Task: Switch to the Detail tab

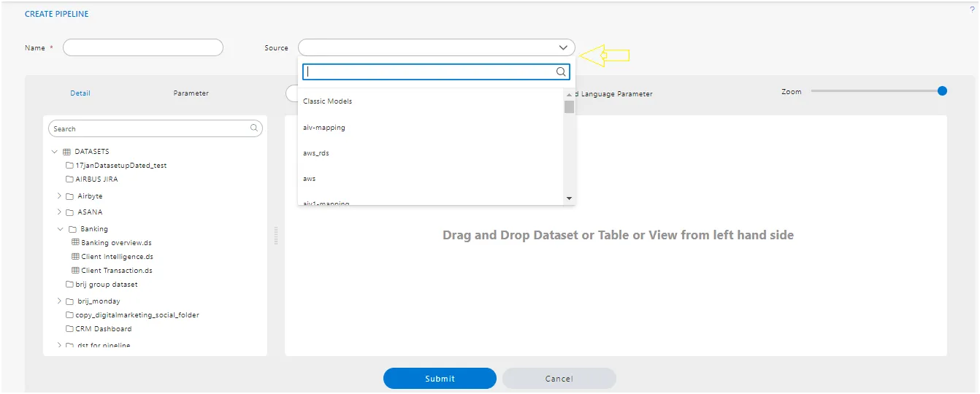Action: tap(80, 93)
